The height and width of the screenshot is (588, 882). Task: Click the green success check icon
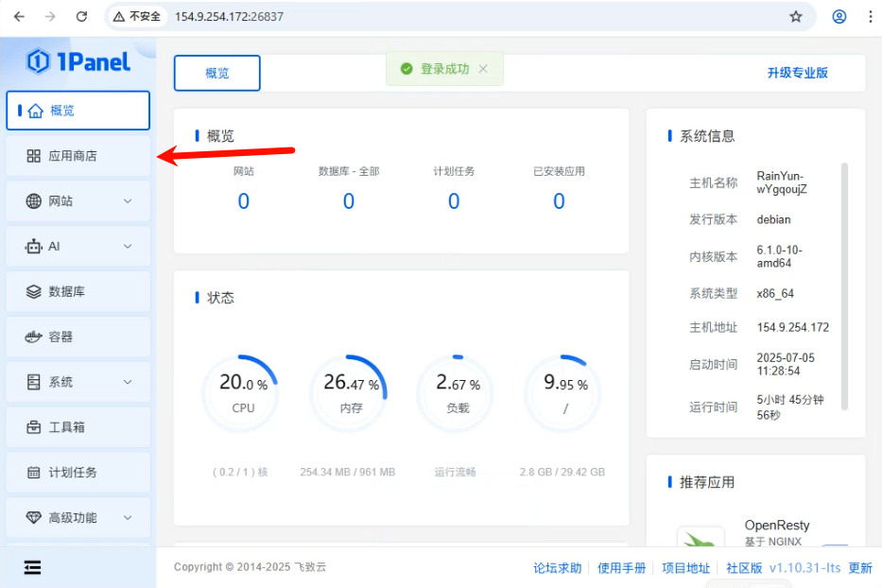coord(406,69)
